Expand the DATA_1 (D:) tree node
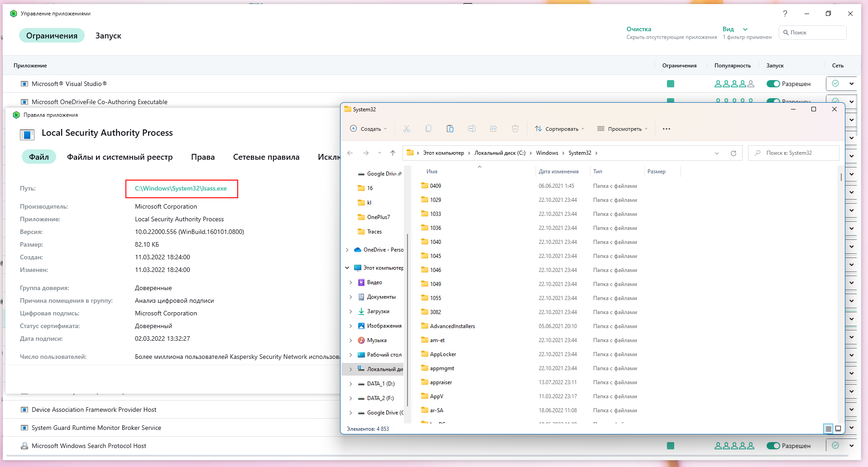 click(350, 384)
